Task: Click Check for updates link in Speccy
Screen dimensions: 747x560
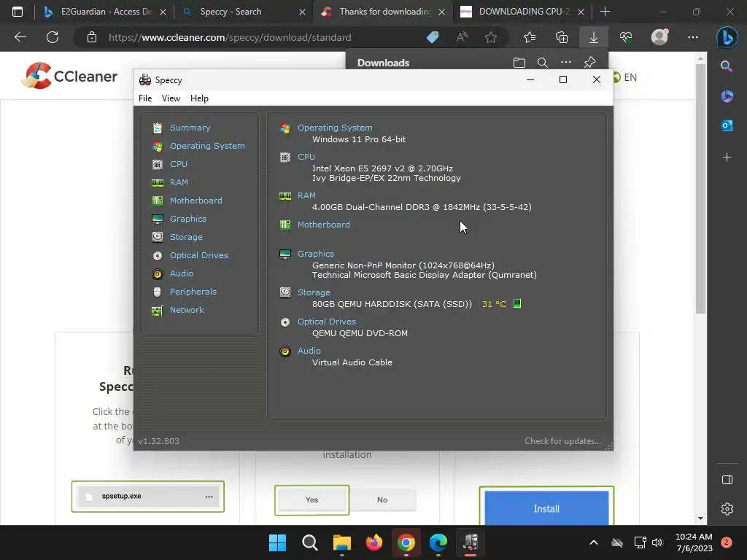Action: (562, 441)
